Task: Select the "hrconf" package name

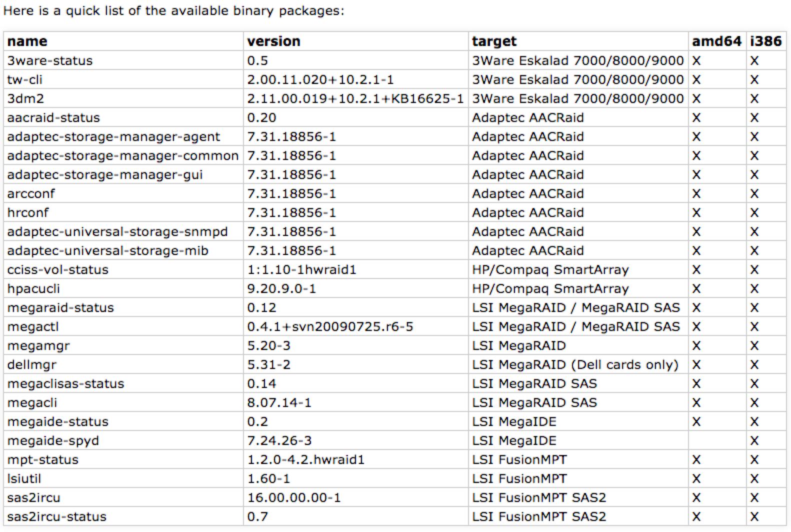Action: [28, 212]
